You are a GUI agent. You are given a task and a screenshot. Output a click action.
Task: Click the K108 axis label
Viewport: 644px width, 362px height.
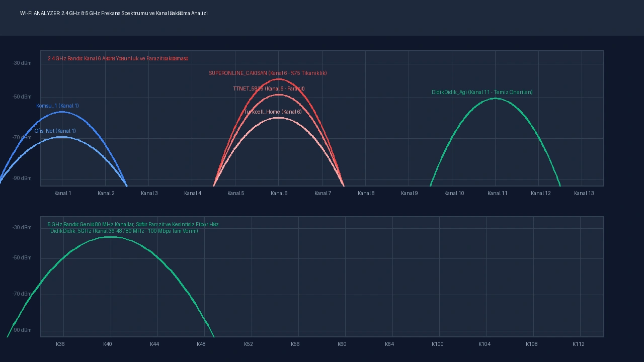point(532,344)
